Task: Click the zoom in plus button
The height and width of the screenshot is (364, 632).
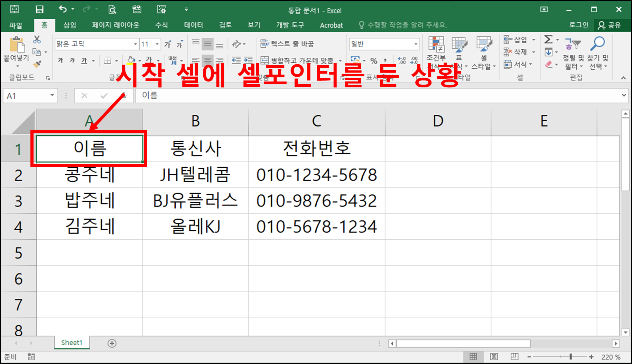Action: tap(591, 357)
